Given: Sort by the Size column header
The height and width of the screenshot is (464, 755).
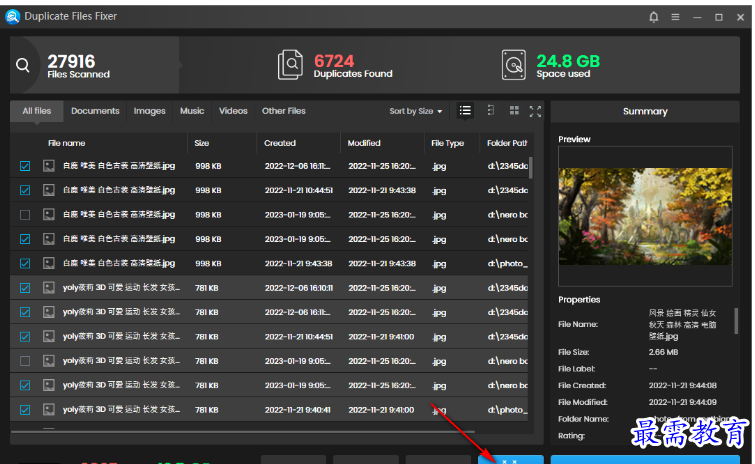Looking at the screenshot, I should click(201, 143).
